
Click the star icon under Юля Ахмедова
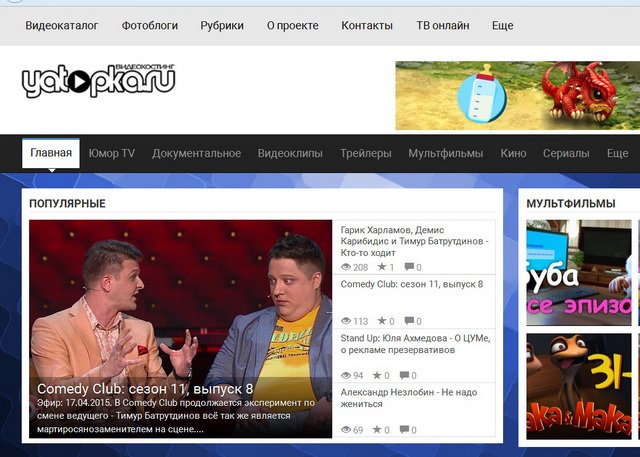tap(377, 375)
